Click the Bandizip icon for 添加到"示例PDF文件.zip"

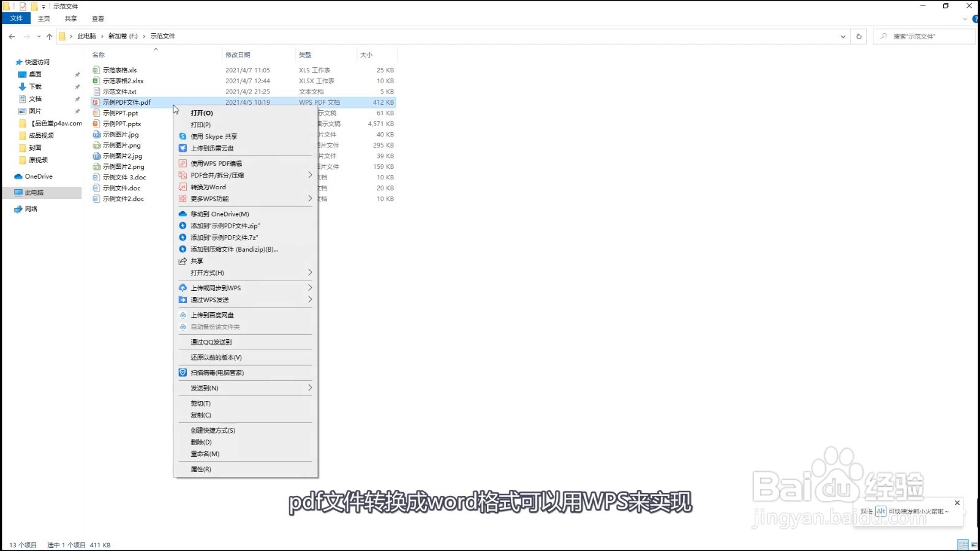(x=183, y=225)
